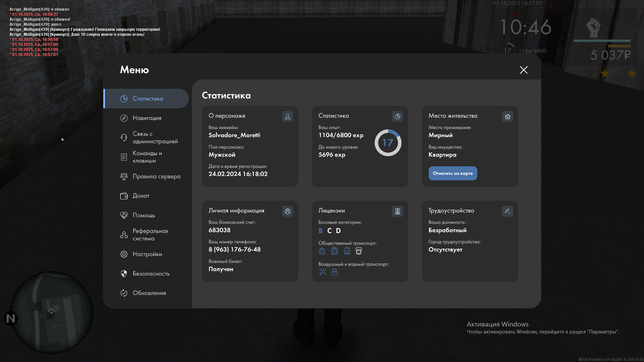644x362 pixels.
Task: Click the first bus icon under Общественный транспорт
Action: 322,251
